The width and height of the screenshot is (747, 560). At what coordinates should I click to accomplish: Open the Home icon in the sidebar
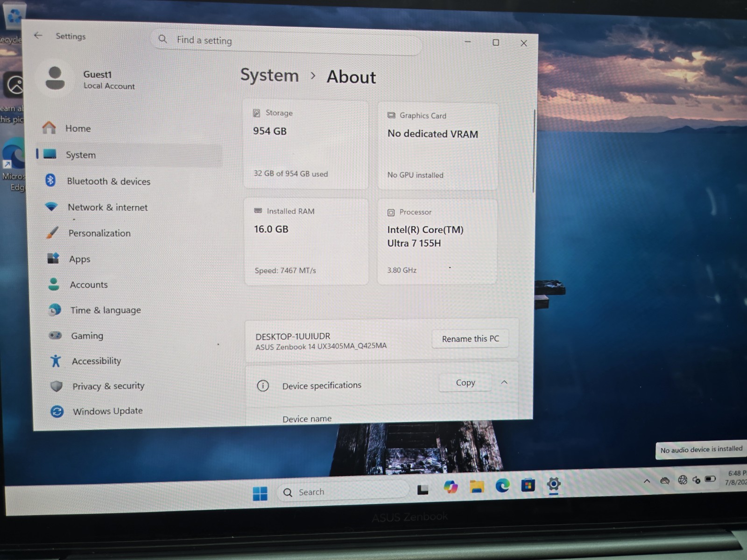pos(49,127)
